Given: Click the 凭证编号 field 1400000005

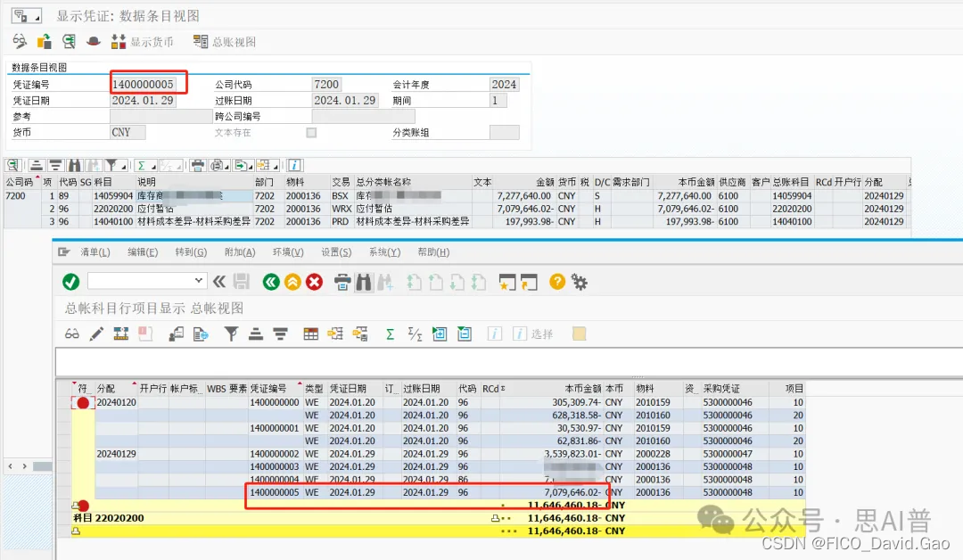Looking at the screenshot, I should click(x=143, y=84).
